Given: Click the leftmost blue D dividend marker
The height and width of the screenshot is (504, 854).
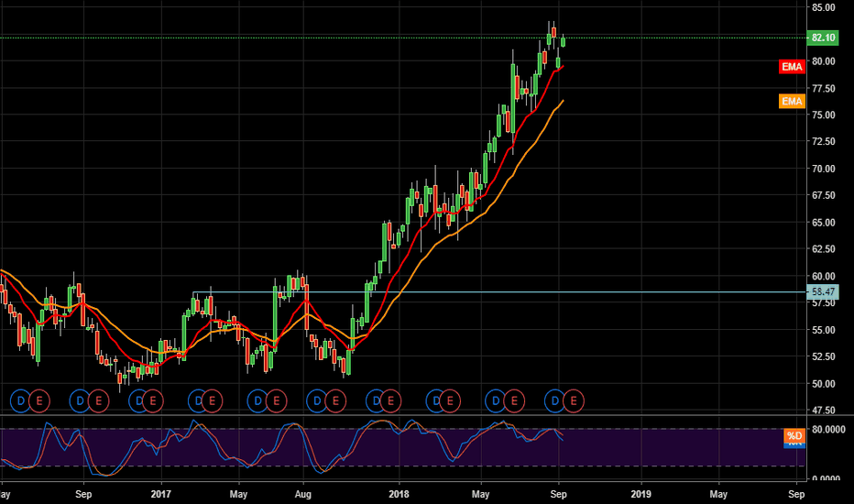Looking at the screenshot, I should 21,401.
